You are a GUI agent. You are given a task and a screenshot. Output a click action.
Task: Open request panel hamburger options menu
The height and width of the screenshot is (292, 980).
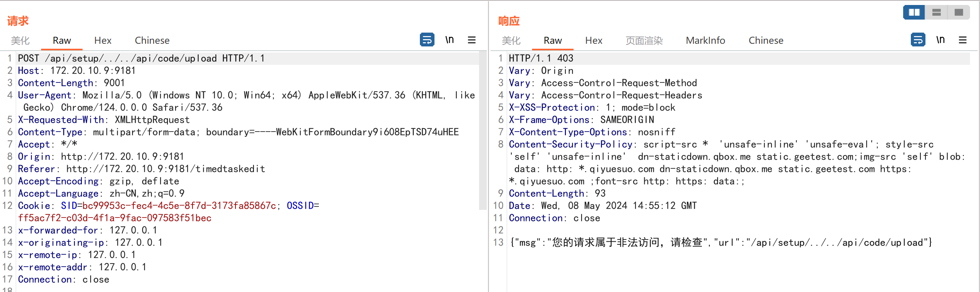coord(472,40)
